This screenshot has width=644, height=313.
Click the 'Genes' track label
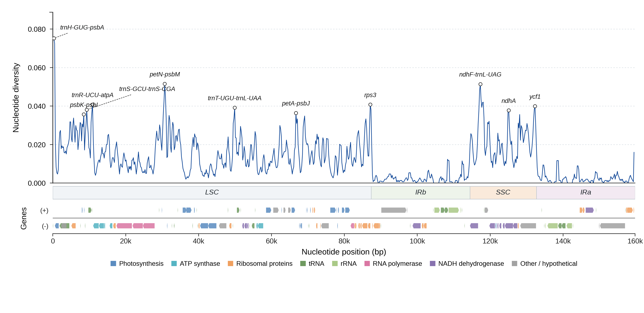click(x=24, y=218)
